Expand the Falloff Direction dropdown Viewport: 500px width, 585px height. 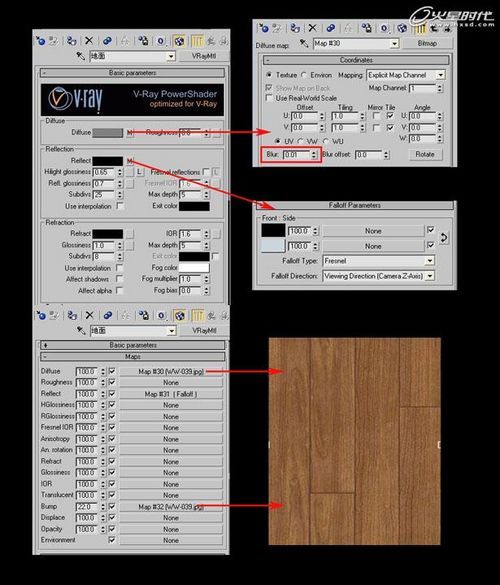pos(379,276)
